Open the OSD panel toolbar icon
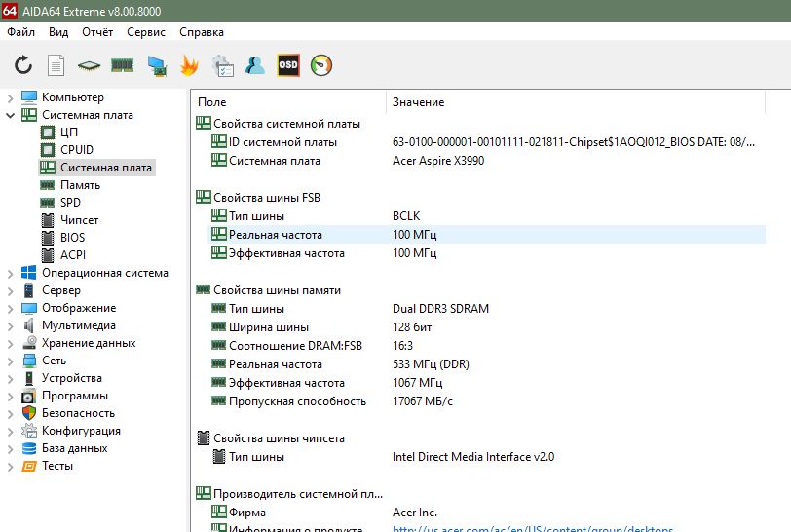Screen dimensions: 791x532 (x=288, y=65)
